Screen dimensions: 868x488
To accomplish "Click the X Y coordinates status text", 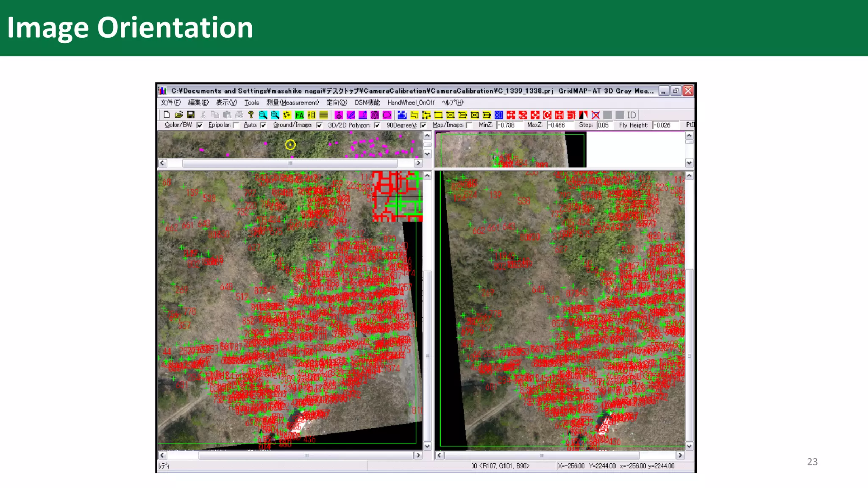I will tap(616, 466).
